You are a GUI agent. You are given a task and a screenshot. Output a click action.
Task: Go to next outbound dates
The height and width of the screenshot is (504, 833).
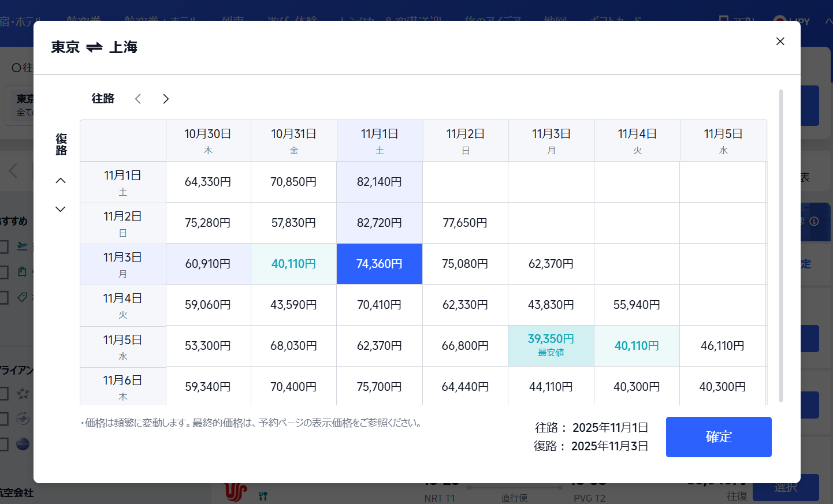pyautogui.click(x=166, y=99)
